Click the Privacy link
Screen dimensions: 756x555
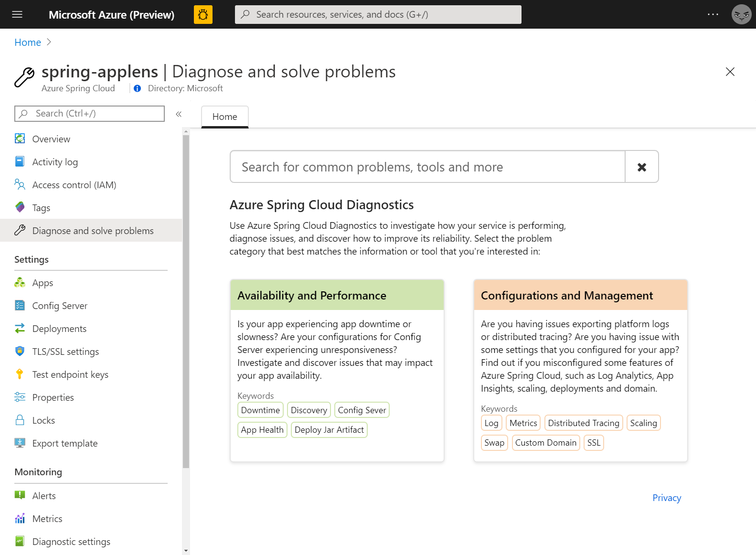[667, 498]
